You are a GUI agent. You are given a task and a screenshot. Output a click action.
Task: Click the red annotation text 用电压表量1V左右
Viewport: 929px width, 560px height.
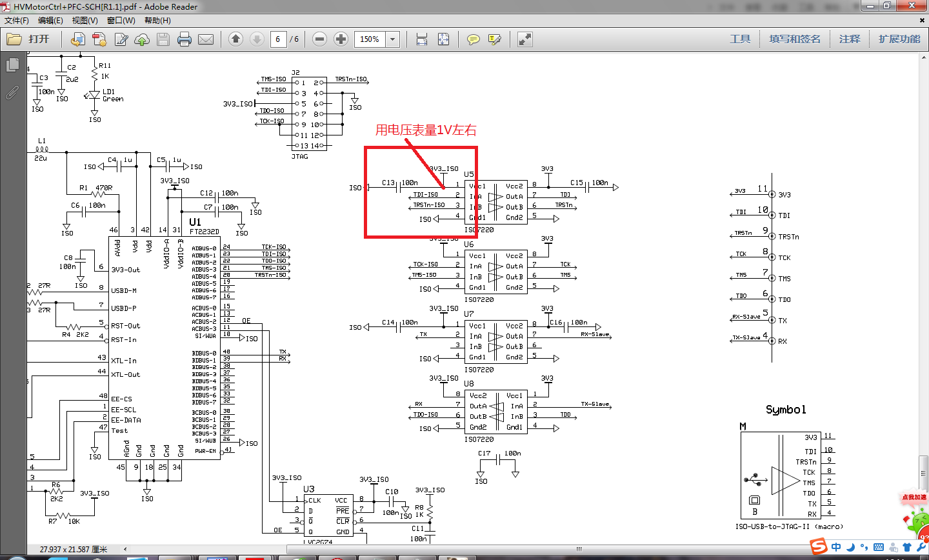[x=426, y=130]
